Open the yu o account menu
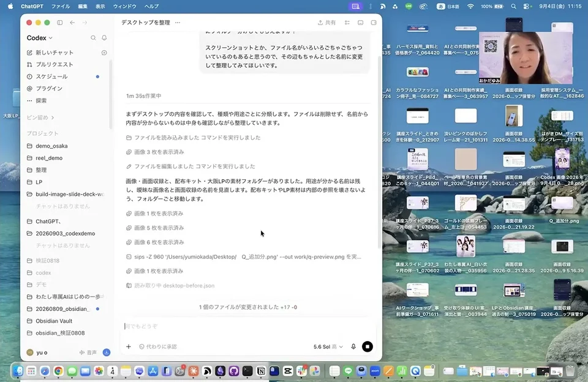 [37, 353]
